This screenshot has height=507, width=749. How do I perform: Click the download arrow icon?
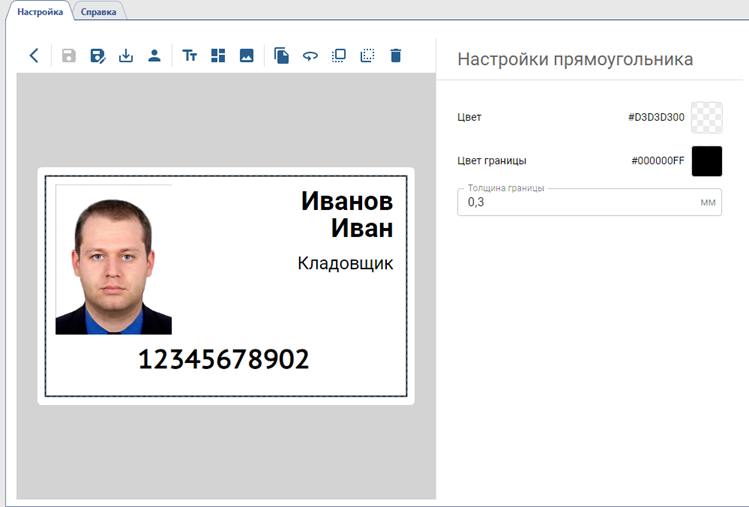coord(126,56)
